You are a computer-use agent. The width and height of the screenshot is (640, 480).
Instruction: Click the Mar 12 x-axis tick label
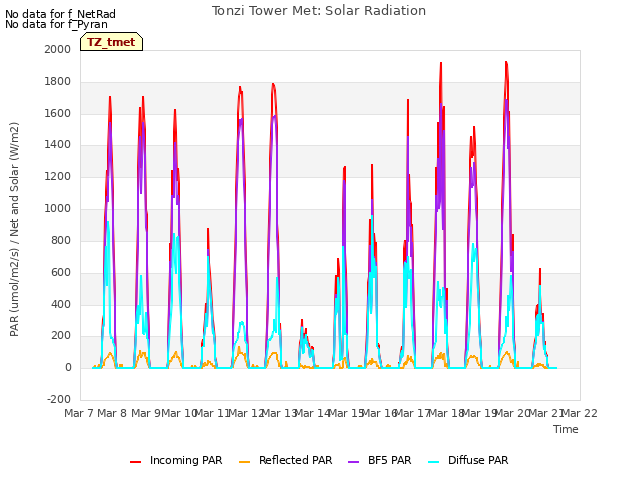[x=246, y=413]
